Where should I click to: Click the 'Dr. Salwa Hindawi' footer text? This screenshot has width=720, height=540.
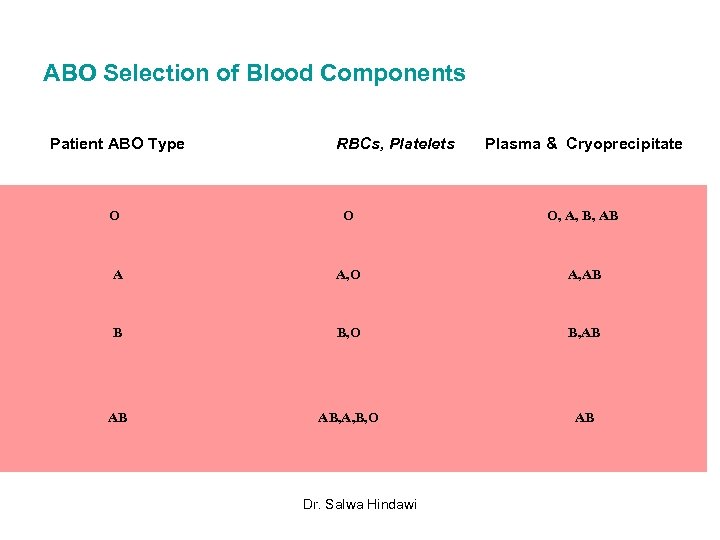point(360,504)
